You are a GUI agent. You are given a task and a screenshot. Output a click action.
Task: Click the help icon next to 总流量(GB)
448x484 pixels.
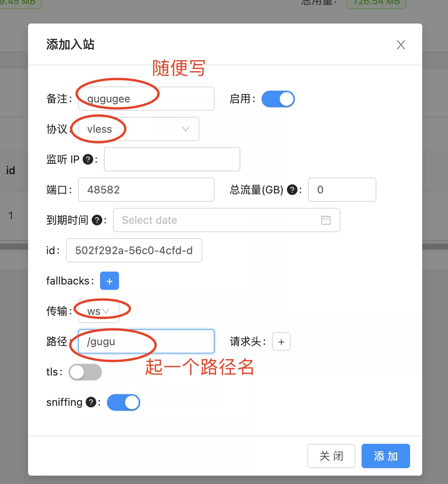[x=292, y=190]
